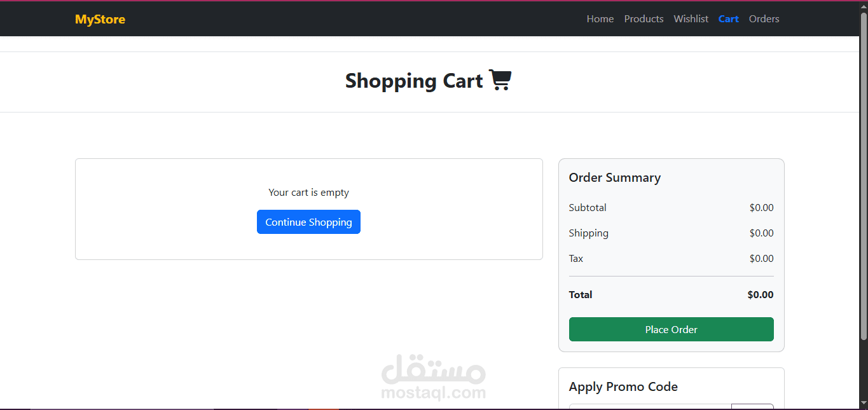Click the Shipping label in summary
The width and height of the screenshot is (868, 410).
coord(588,233)
